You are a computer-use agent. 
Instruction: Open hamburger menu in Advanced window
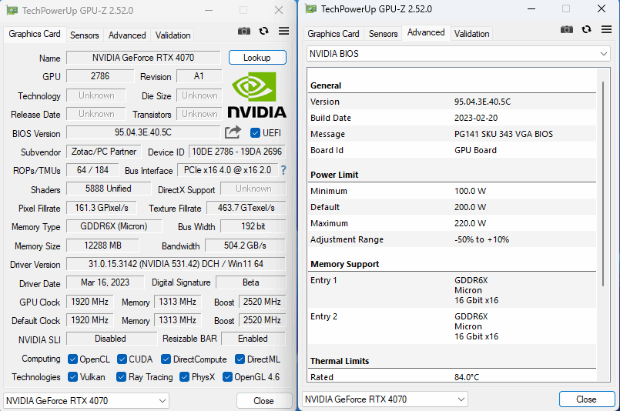click(607, 29)
